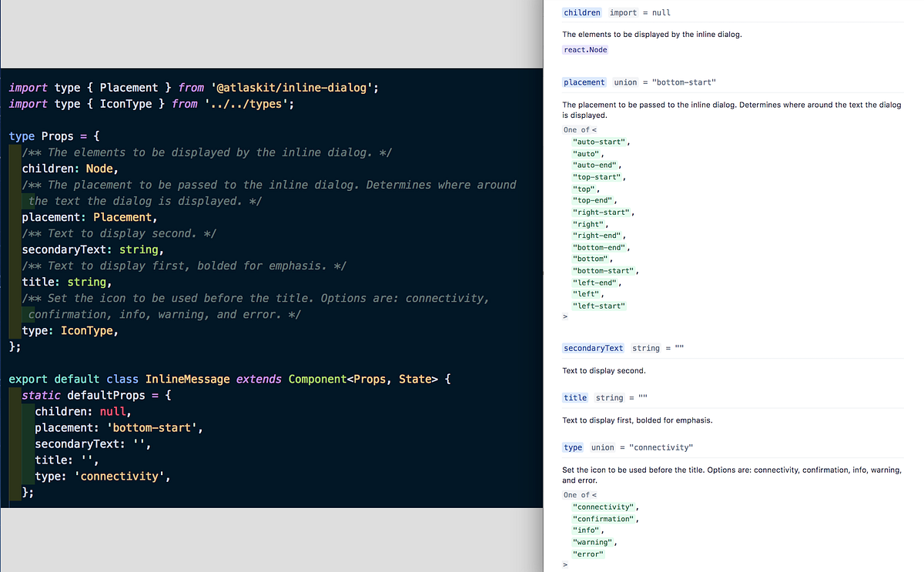The height and width of the screenshot is (572, 924).
Task: Click the IconType token in the Props definition
Action: click(87, 330)
